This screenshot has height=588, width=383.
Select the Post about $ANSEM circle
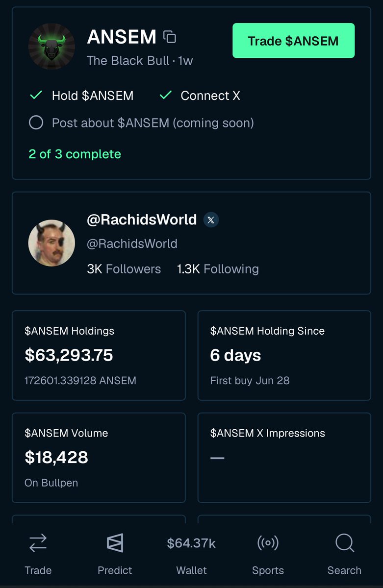pyautogui.click(x=36, y=122)
